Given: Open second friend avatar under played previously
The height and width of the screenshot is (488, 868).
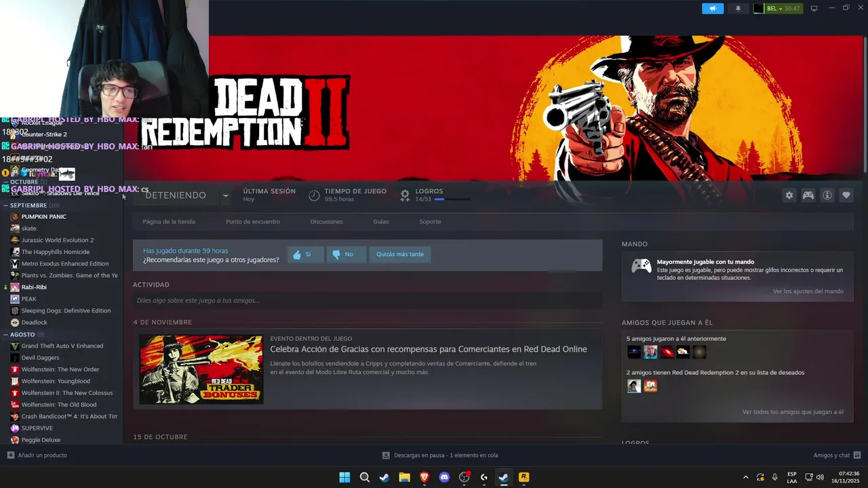Looking at the screenshot, I should (650, 352).
